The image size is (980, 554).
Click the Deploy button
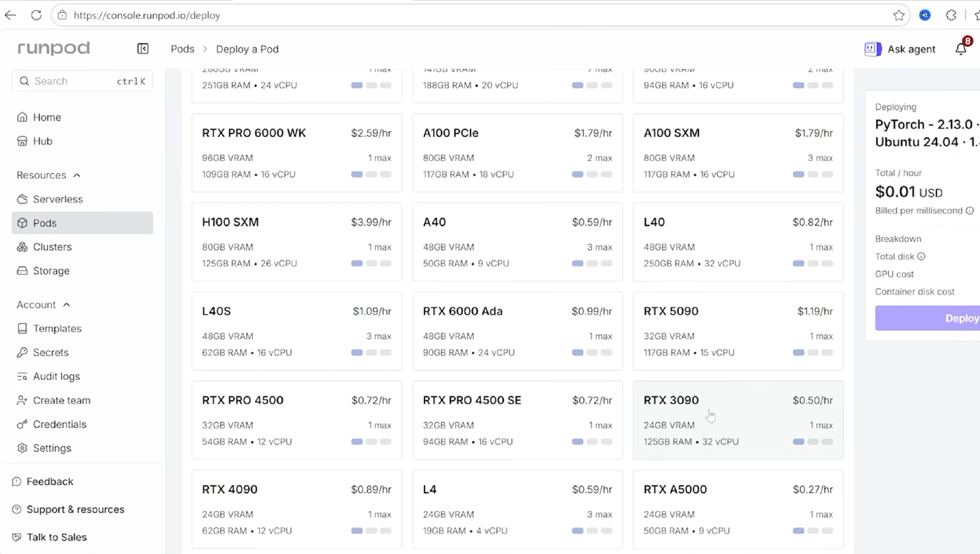(927, 318)
